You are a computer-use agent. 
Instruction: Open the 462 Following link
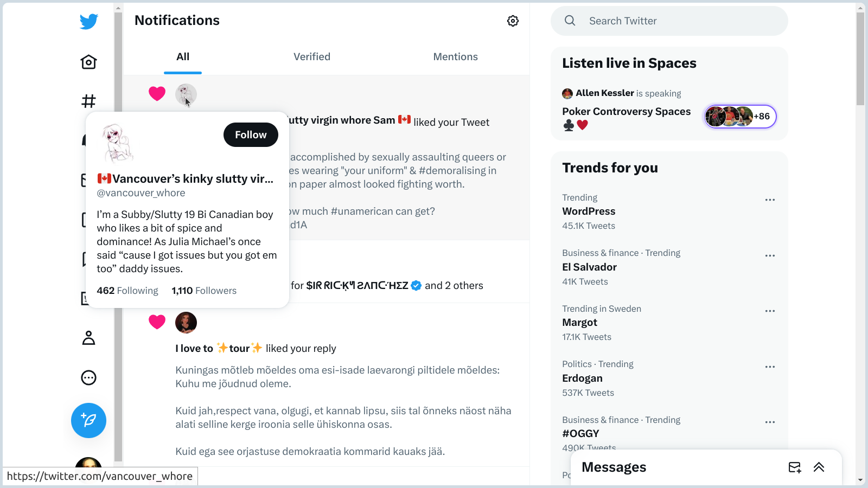point(127,291)
